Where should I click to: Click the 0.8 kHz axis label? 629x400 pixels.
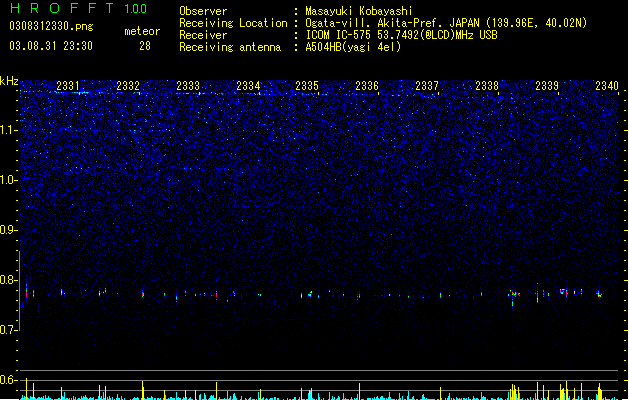pyautogui.click(x=9, y=280)
